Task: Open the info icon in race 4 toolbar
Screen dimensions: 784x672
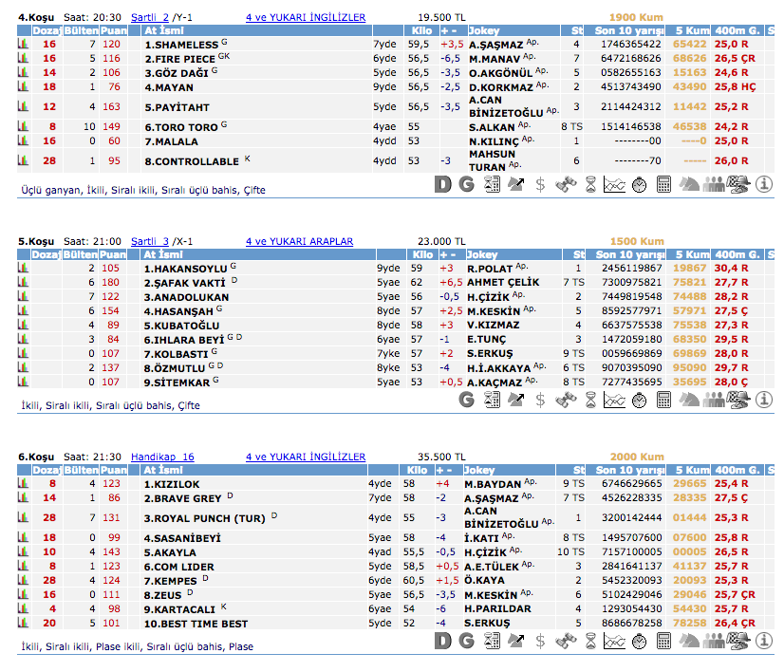Action: pos(763,184)
